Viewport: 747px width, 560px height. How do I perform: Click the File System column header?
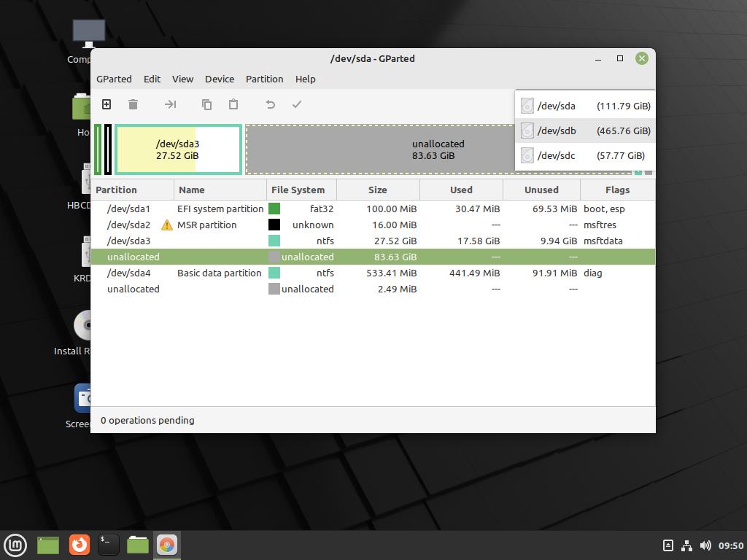point(298,190)
